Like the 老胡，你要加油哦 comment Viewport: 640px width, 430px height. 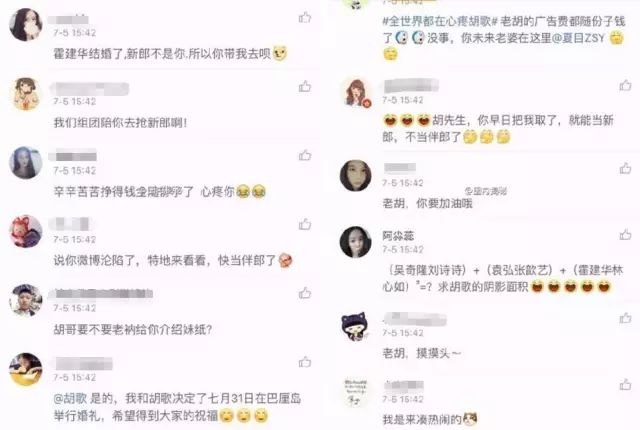(625, 168)
